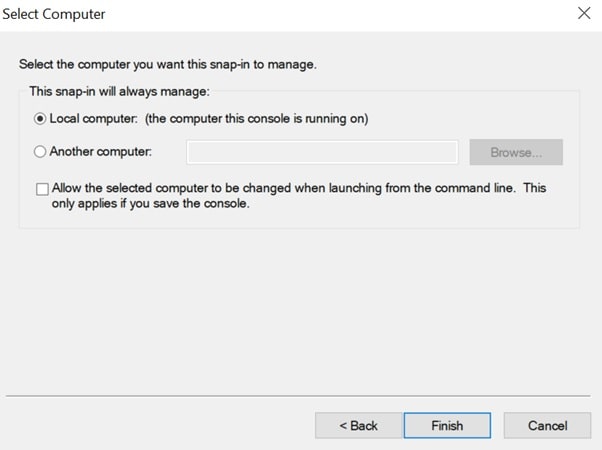This screenshot has height=450, width=602.
Task: Select the Local computer radio button
Action: (40, 119)
